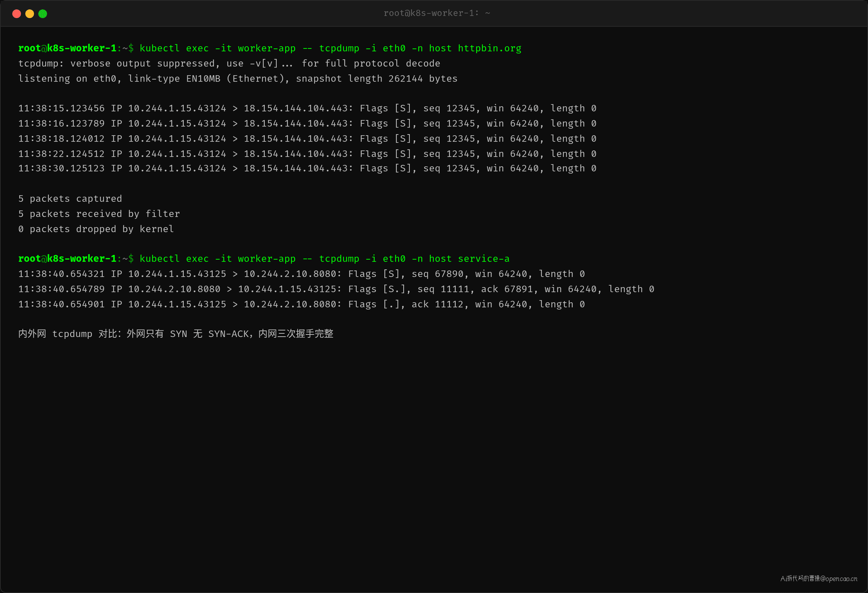This screenshot has width=868, height=593.
Task: Select the packet line timestamped 11:38:22.124512
Action: [x=307, y=153]
